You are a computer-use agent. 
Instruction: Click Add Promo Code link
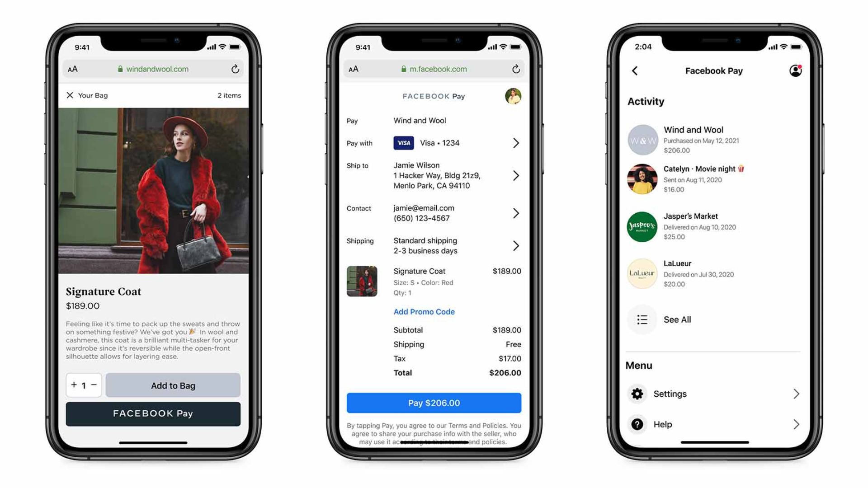(424, 312)
